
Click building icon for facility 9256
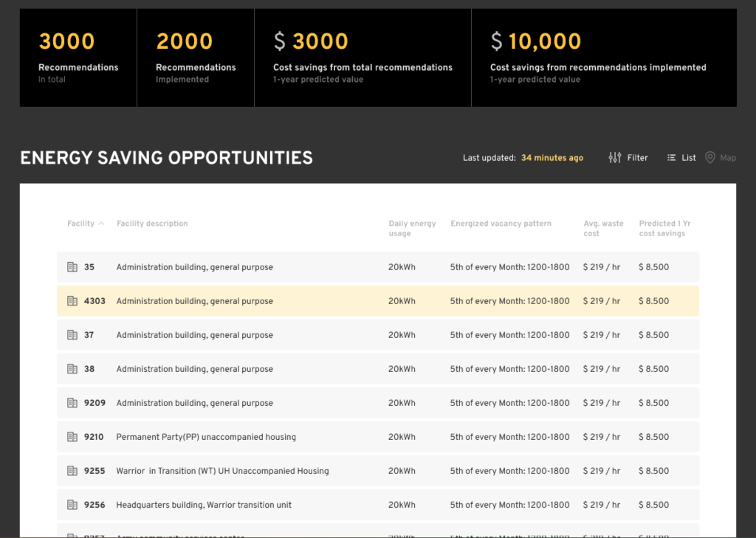coord(72,505)
